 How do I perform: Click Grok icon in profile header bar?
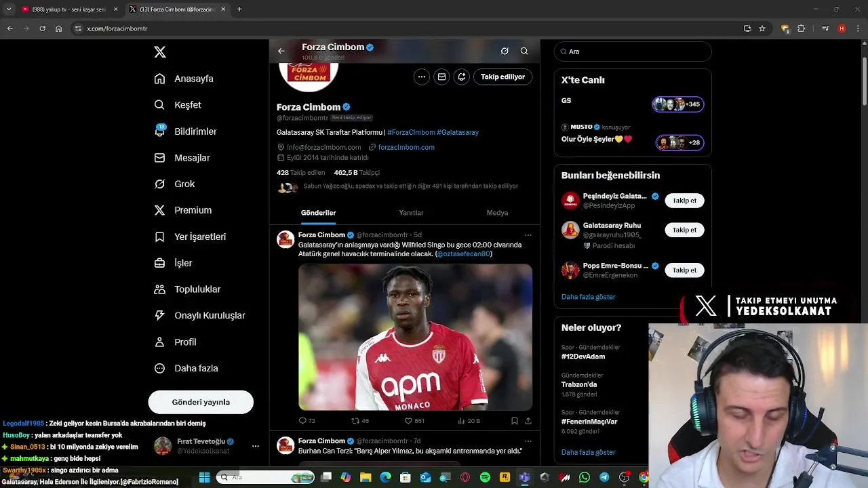coord(505,51)
